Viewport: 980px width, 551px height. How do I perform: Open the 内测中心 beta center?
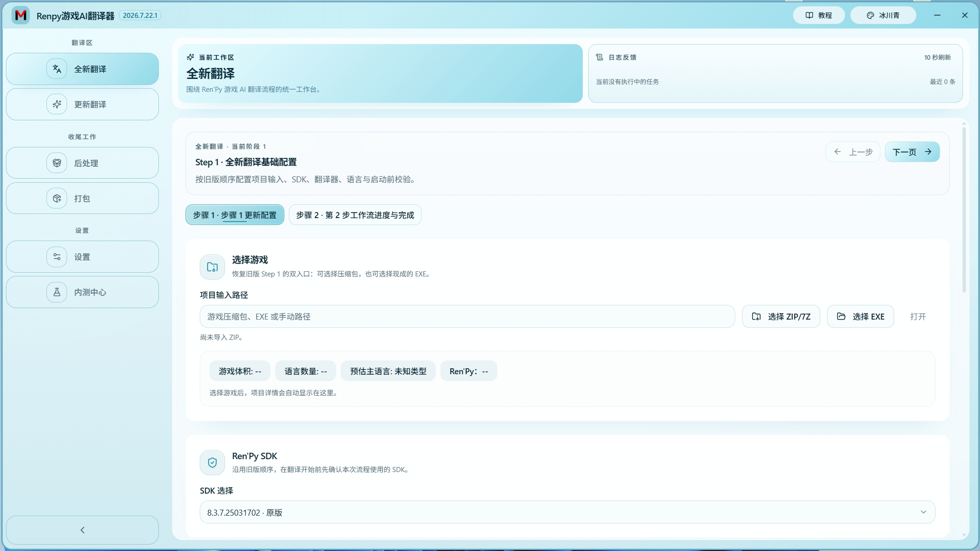pos(82,292)
